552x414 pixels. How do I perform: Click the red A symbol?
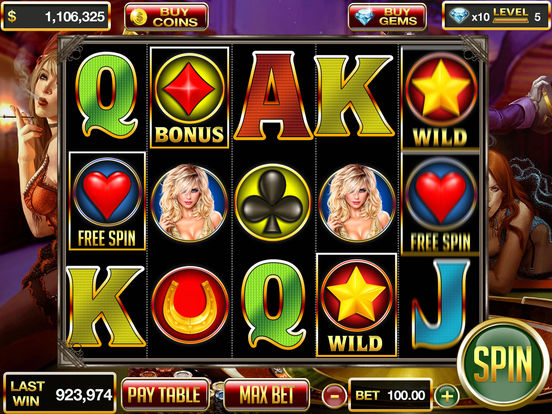tap(273, 96)
